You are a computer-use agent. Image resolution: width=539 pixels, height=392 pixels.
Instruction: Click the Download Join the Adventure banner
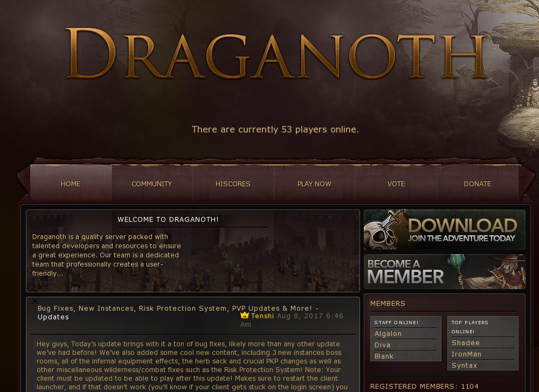(x=445, y=229)
